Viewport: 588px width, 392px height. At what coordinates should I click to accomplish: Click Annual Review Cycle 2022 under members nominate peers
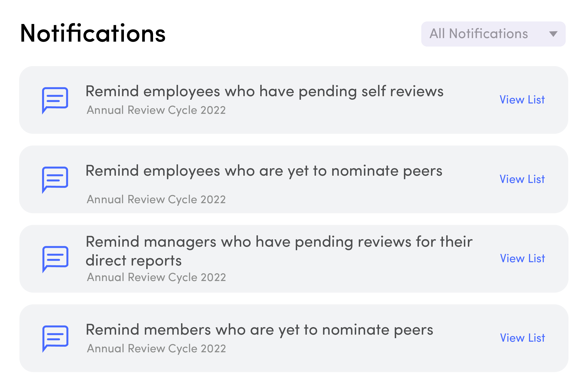(x=156, y=349)
